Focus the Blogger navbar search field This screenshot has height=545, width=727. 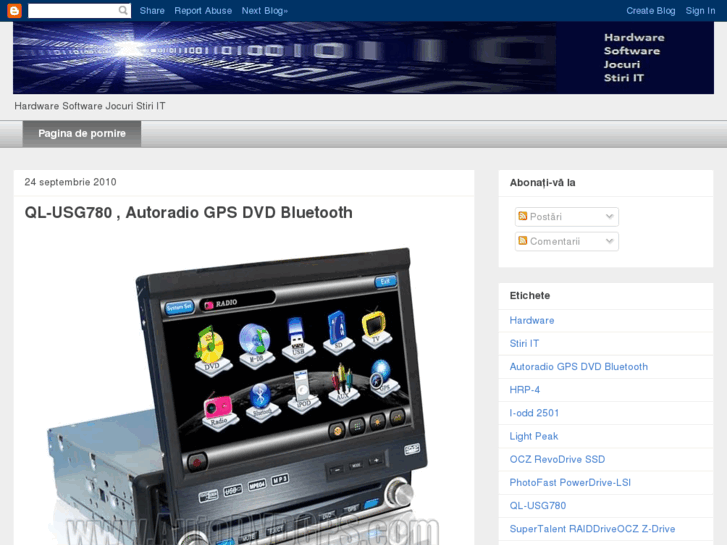[79, 10]
